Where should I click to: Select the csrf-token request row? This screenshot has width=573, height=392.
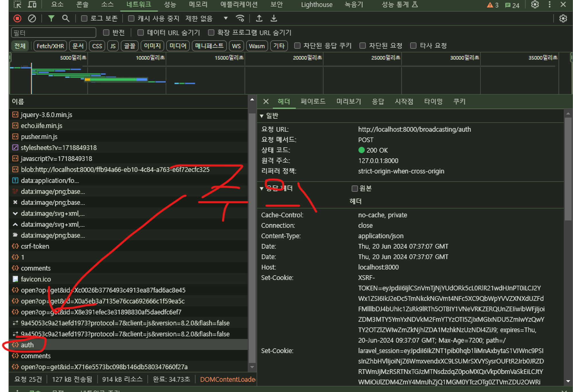(35, 246)
